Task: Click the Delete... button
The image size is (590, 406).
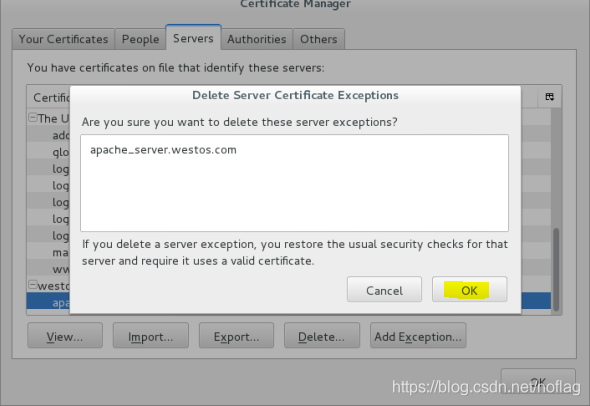Action: 322,336
